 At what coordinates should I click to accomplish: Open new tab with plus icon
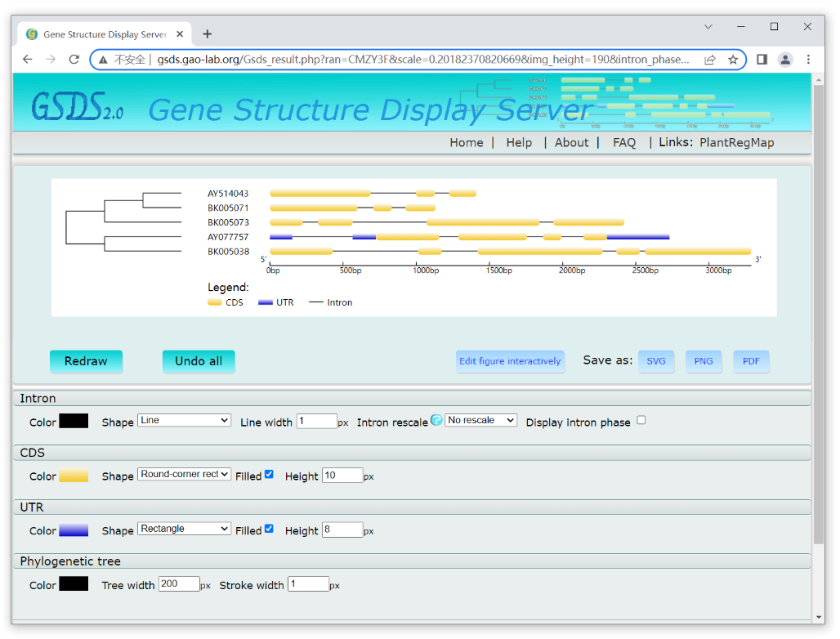(x=208, y=34)
